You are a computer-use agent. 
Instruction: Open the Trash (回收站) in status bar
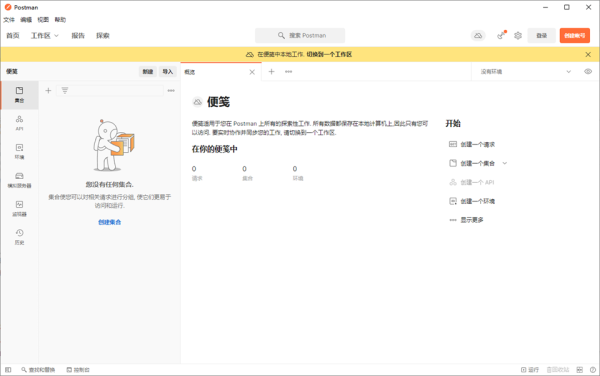(x=558, y=369)
